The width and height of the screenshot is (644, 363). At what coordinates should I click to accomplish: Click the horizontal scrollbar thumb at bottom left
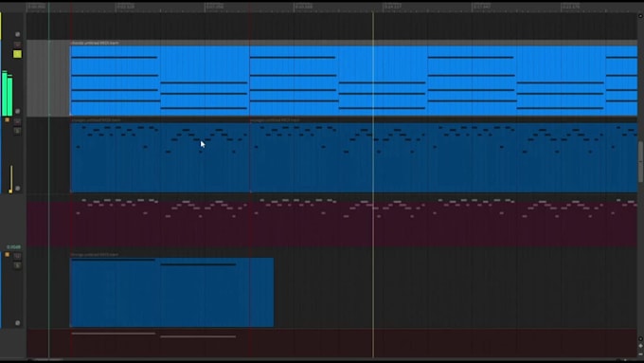click(47, 360)
